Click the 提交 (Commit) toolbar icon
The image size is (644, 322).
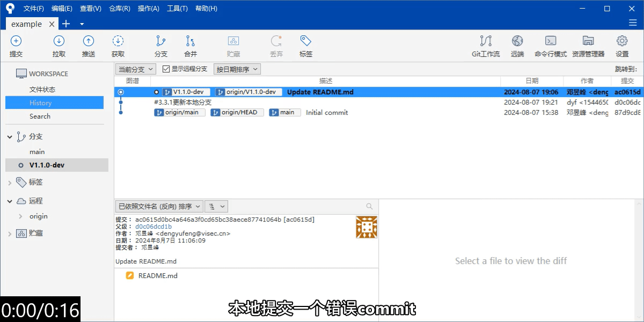click(16, 46)
